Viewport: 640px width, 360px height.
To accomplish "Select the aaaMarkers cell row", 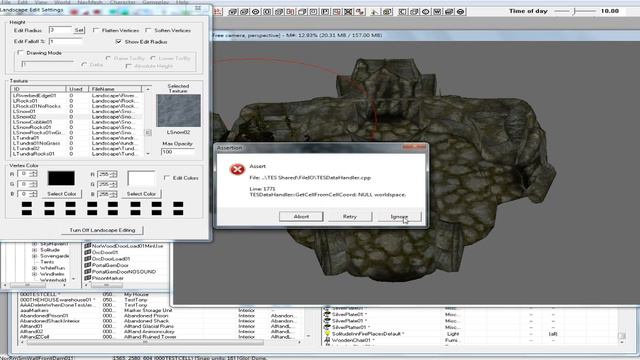I will [x=161, y=310].
